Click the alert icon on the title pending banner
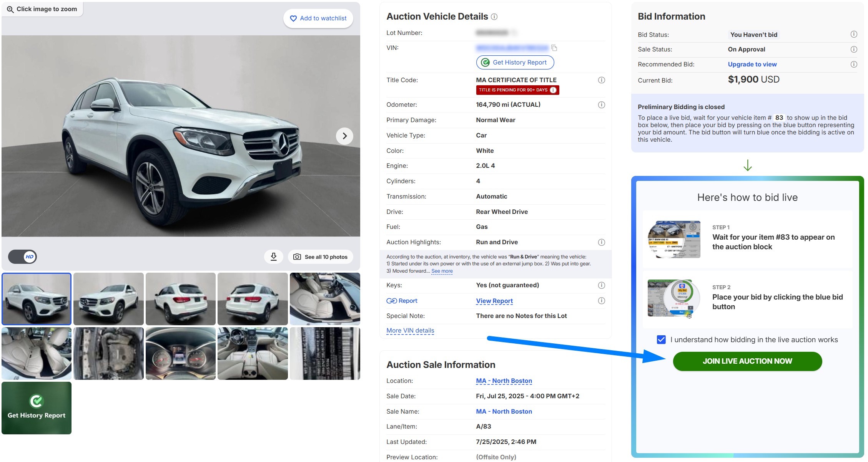 (x=553, y=90)
